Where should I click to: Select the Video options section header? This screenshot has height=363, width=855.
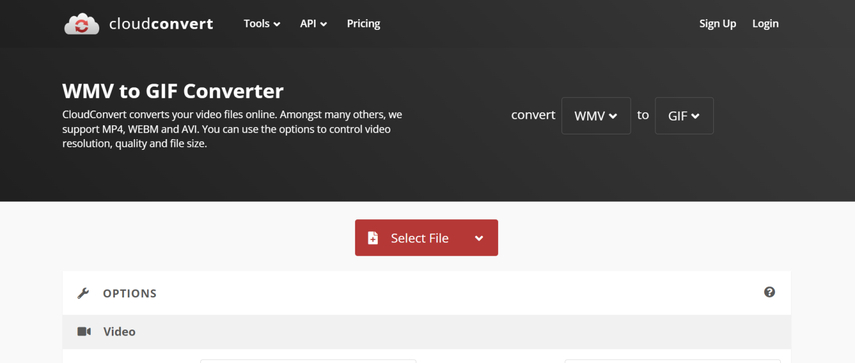click(426, 332)
